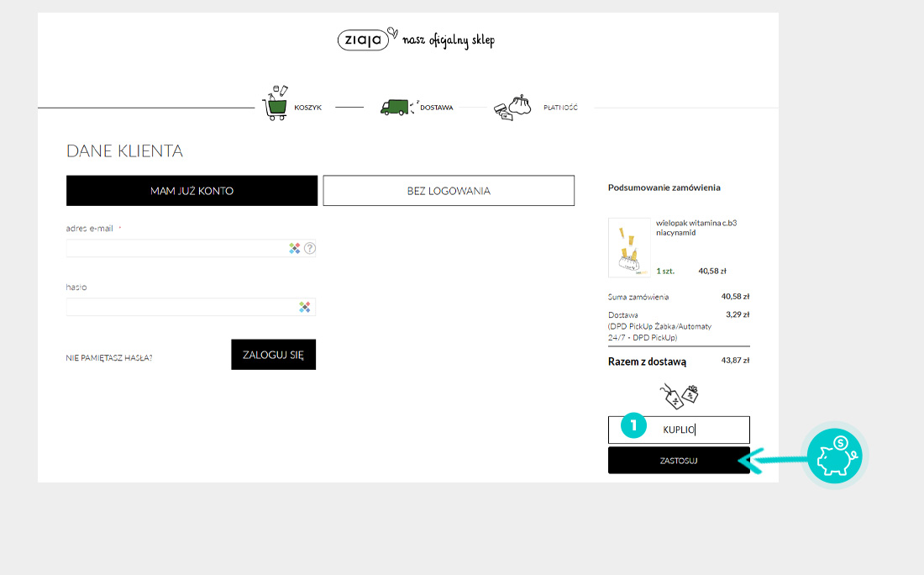The width and height of the screenshot is (924, 575).
Task: Click the Płatność wallet and cards icon
Action: pyautogui.click(x=512, y=108)
